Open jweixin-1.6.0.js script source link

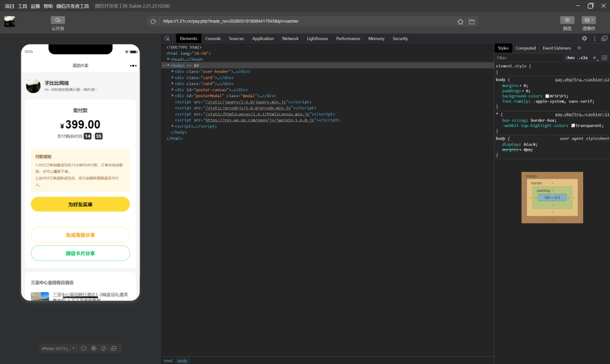tap(260, 120)
